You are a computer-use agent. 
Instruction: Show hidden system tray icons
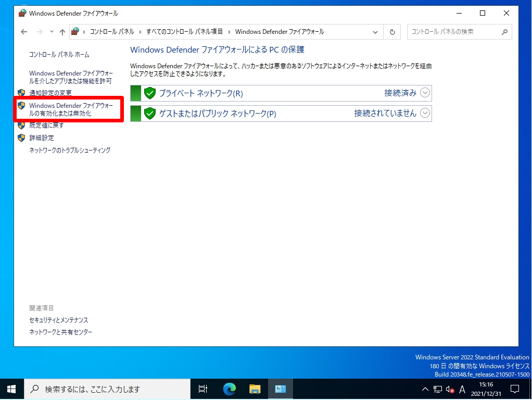click(425, 389)
